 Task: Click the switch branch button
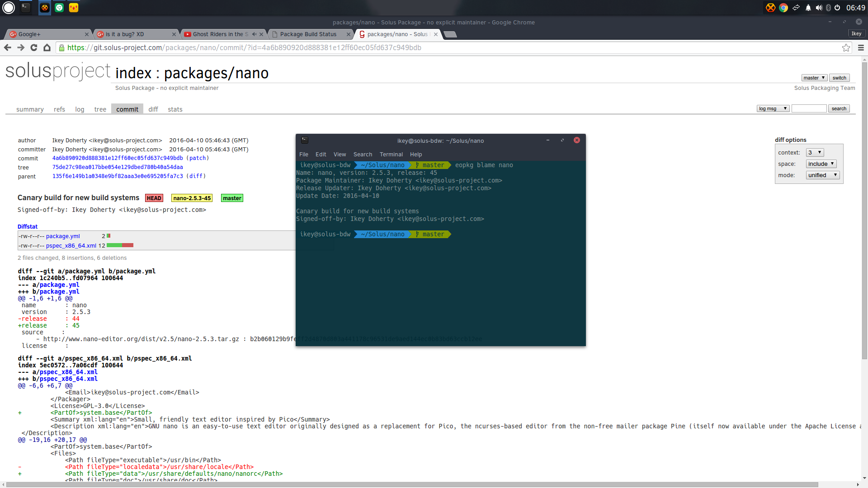pyautogui.click(x=840, y=78)
